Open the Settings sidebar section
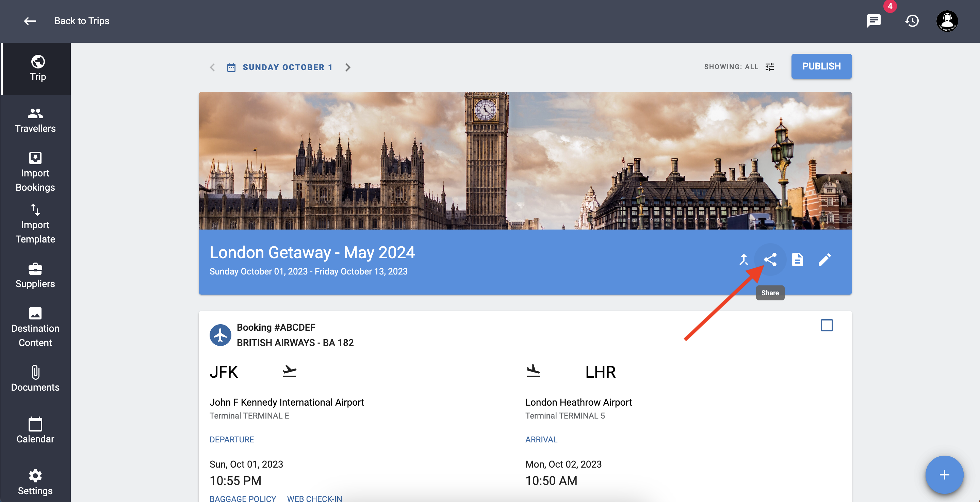This screenshot has width=980, height=502. 35,483
